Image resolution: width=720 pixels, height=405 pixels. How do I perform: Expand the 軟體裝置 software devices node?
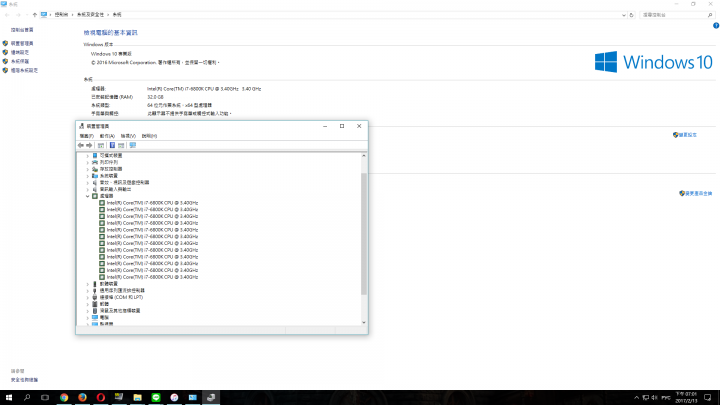tap(88, 284)
